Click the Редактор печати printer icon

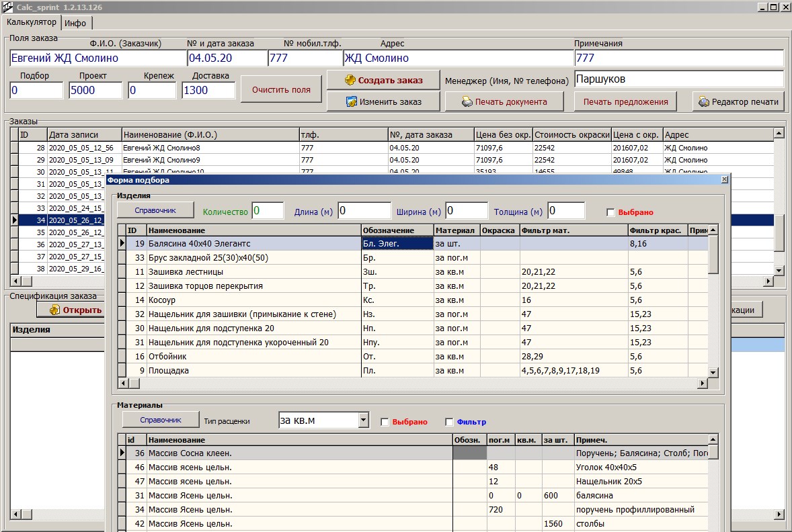(x=704, y=102)
